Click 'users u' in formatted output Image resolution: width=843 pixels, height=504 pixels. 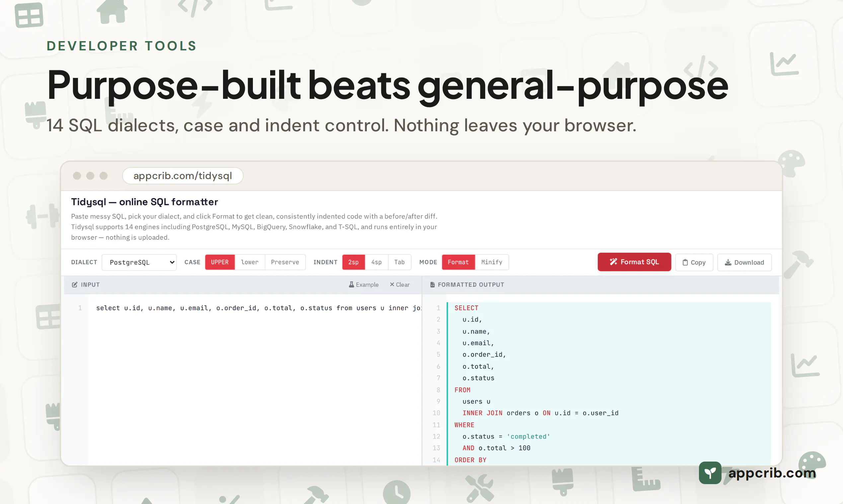(476, 402)
